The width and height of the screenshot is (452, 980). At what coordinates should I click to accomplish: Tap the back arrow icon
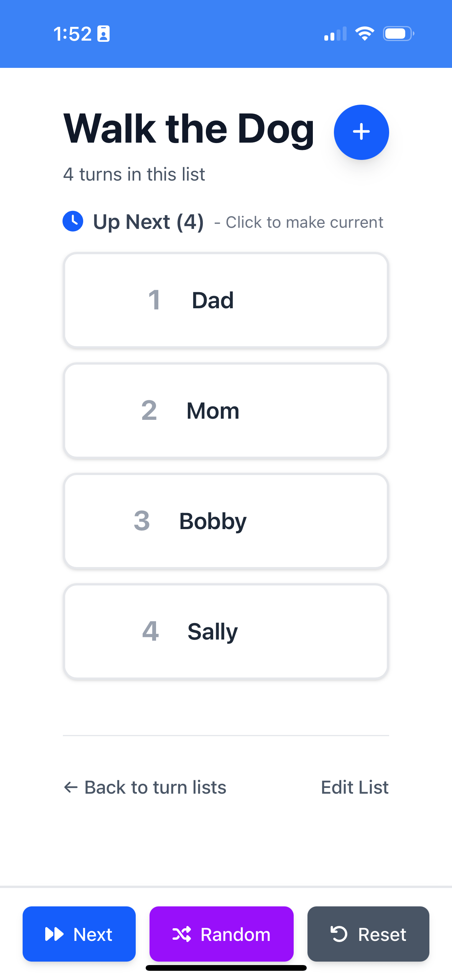tap(71, 787)
